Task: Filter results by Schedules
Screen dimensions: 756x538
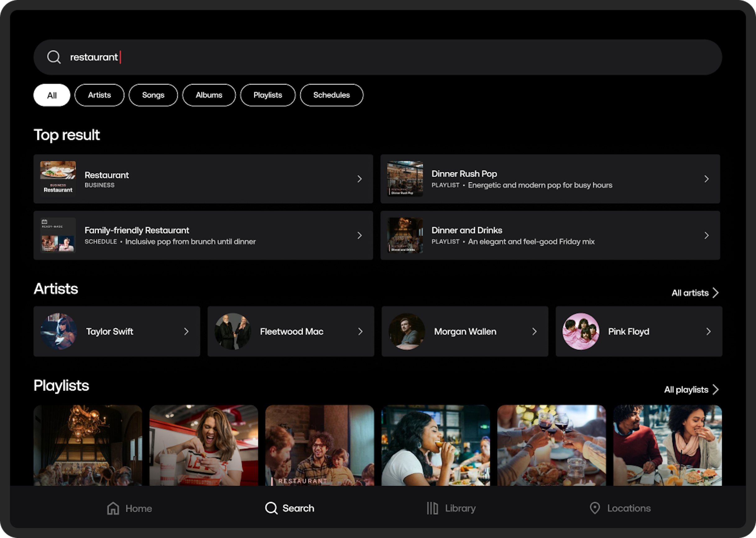Action: click(x=331, y=95)
